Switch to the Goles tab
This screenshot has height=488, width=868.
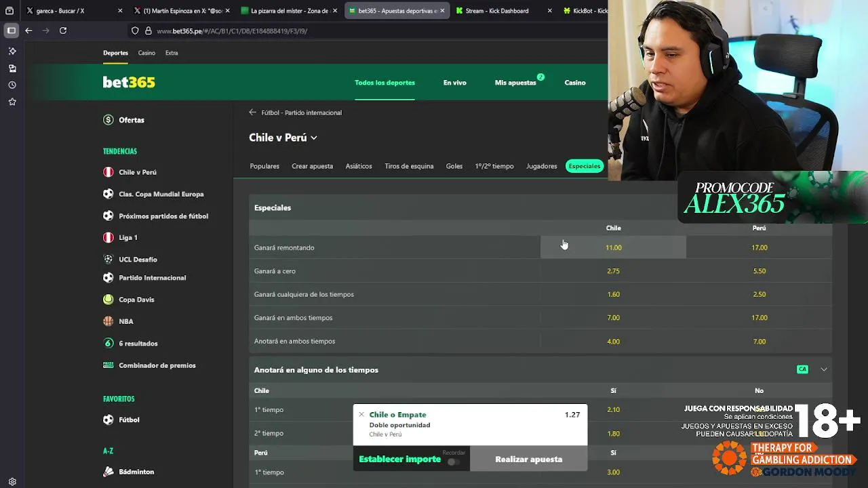pyautogui.click(x=454, y=166)
